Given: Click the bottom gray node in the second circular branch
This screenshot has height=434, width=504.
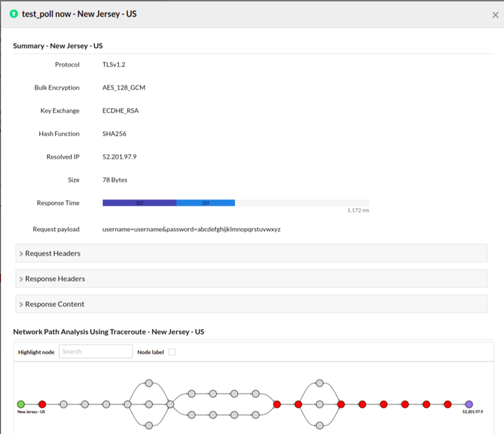Looking at the screenshot, I should tap(319, 426).
